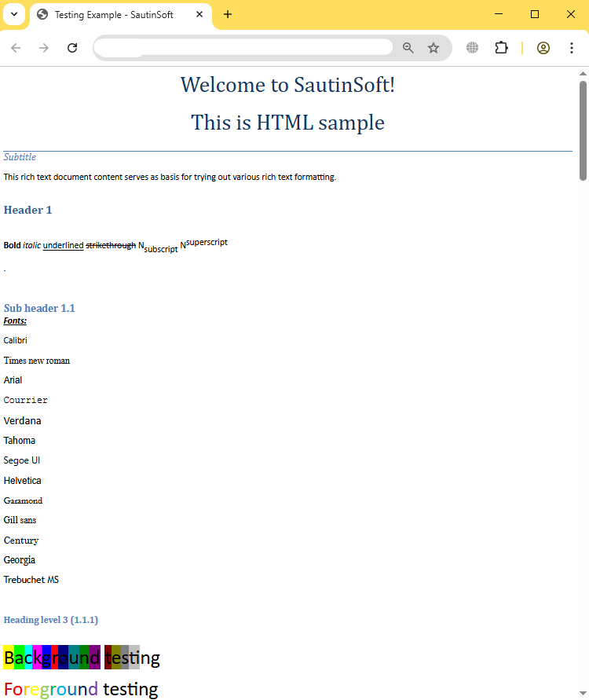Click the 'Courrier' font line
Image resolution: width=589 pixels, height=700 pixels.
click(x=25, y=400)
